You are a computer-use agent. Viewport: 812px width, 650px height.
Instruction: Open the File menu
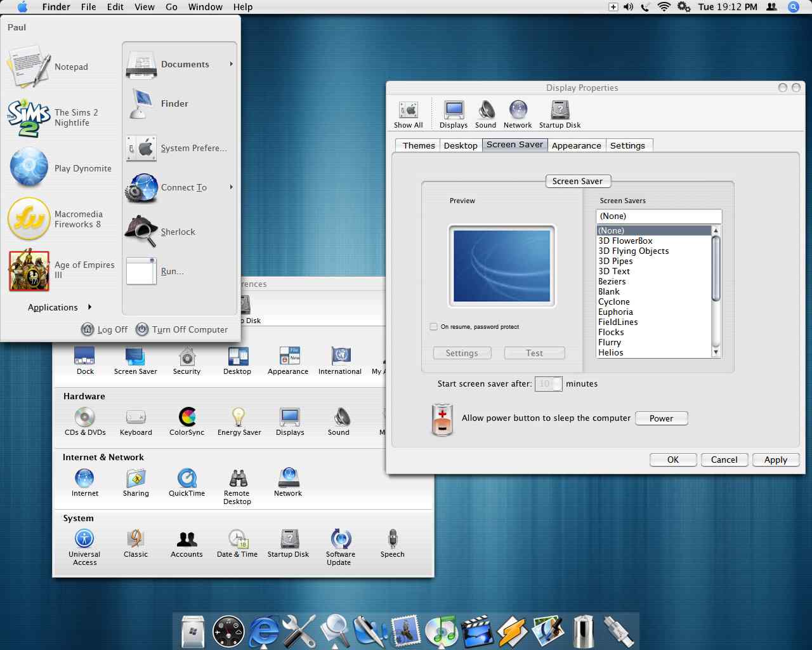tap(88, 7)
